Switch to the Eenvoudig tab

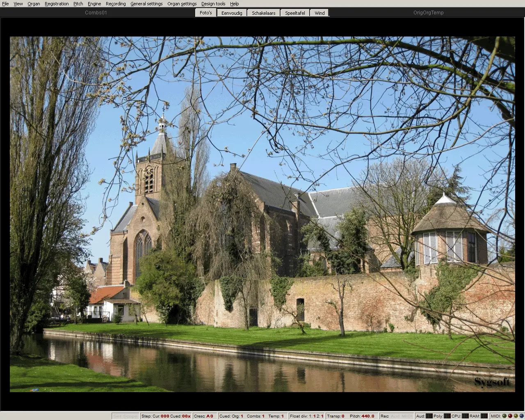point(232,13)
